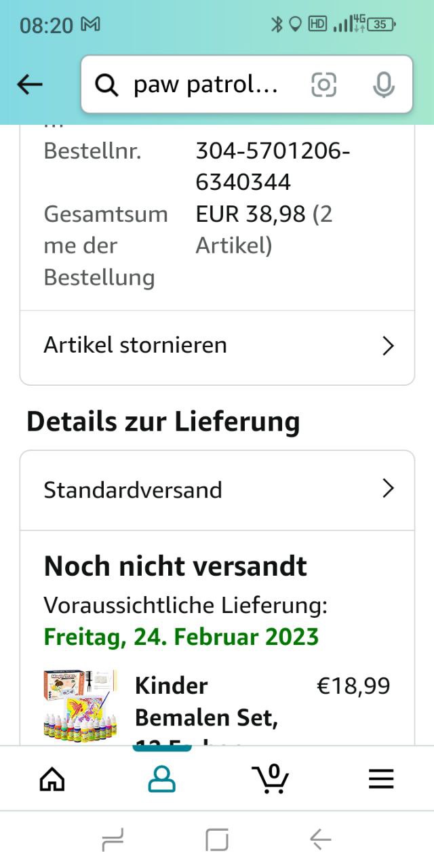Open camera lens visual search
Image resolution: width=434 pixels, height=868 pixels.
(x=323, y=85)
